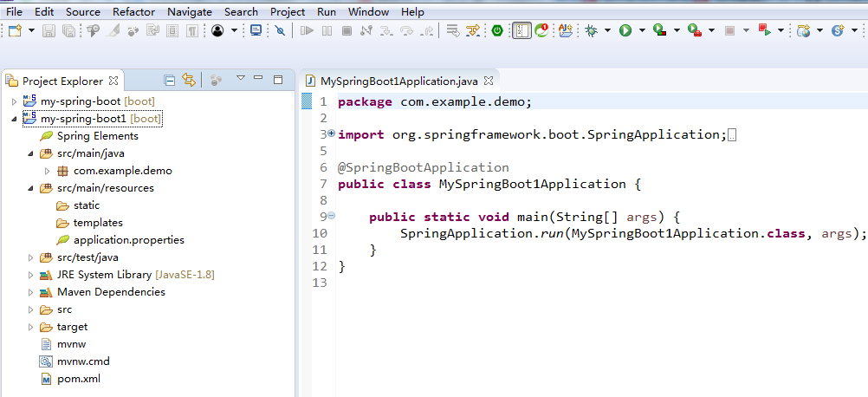Click the Debug bug icon
The width and height of the screenshot is (868, 397).
click(x=592, y=31)
